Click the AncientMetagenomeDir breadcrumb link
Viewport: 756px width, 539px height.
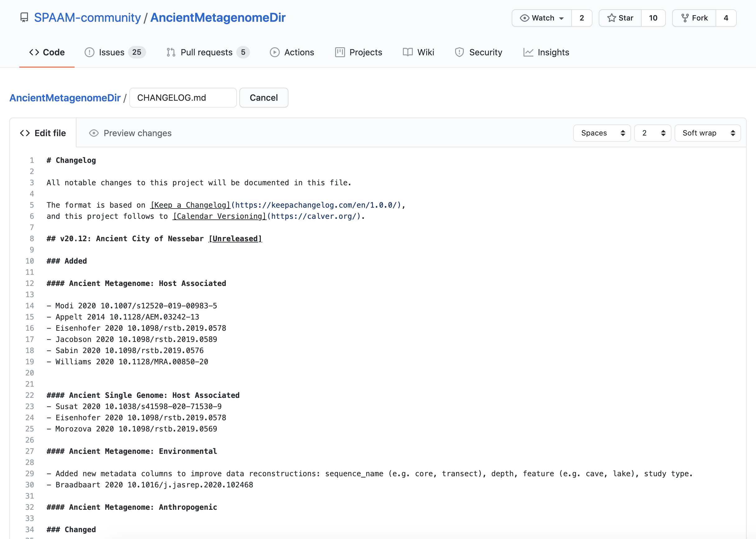65,98
